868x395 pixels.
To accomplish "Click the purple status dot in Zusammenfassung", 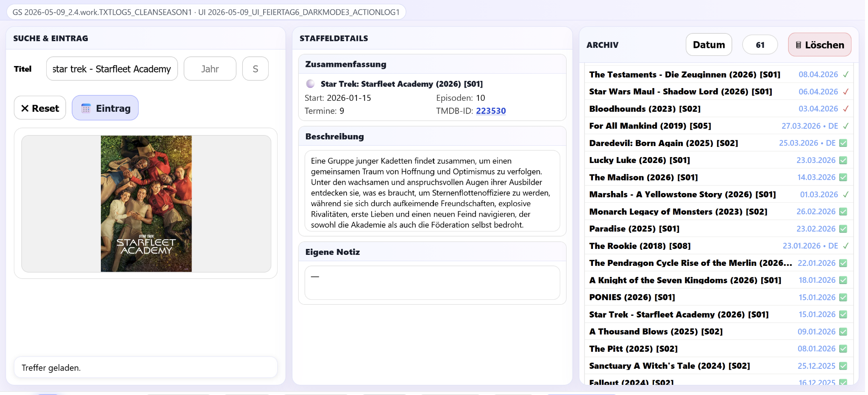I will pos(310,84).
